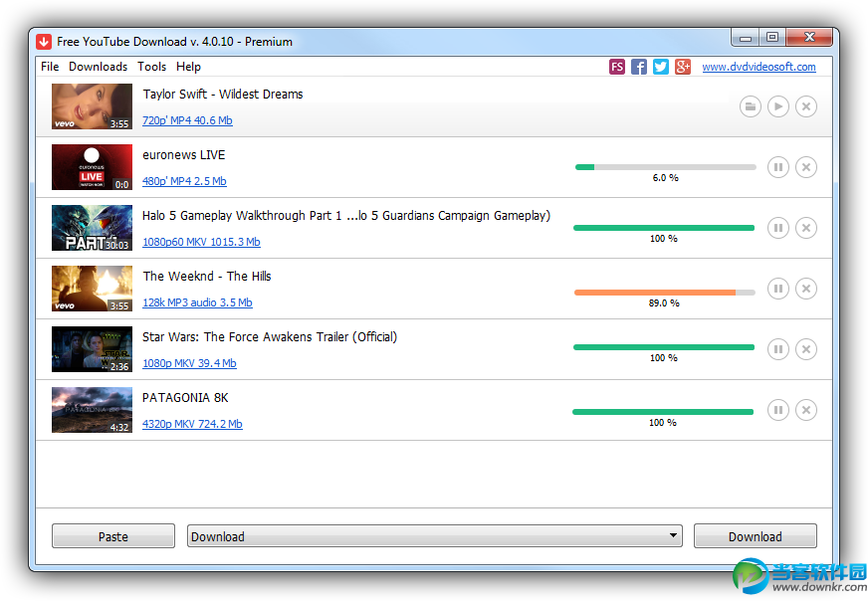Image resolution: width=868 pixels, height=601 pixels.
Task: Open folder for Taylor Swift download
Action: [751, 106]
